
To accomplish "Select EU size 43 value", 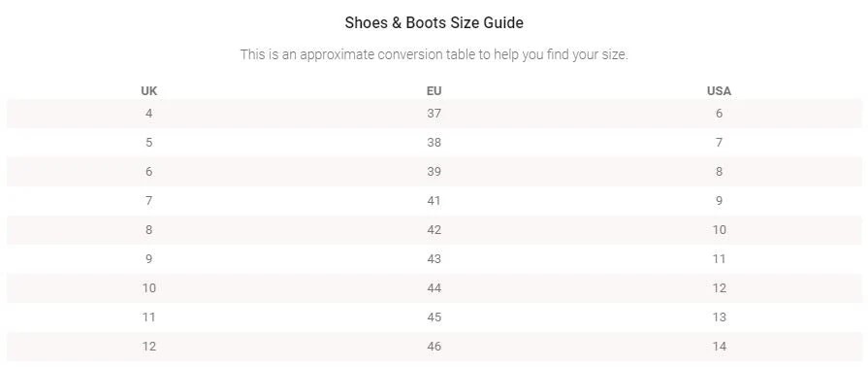I will pyautogui.click(x=434, y=259).
